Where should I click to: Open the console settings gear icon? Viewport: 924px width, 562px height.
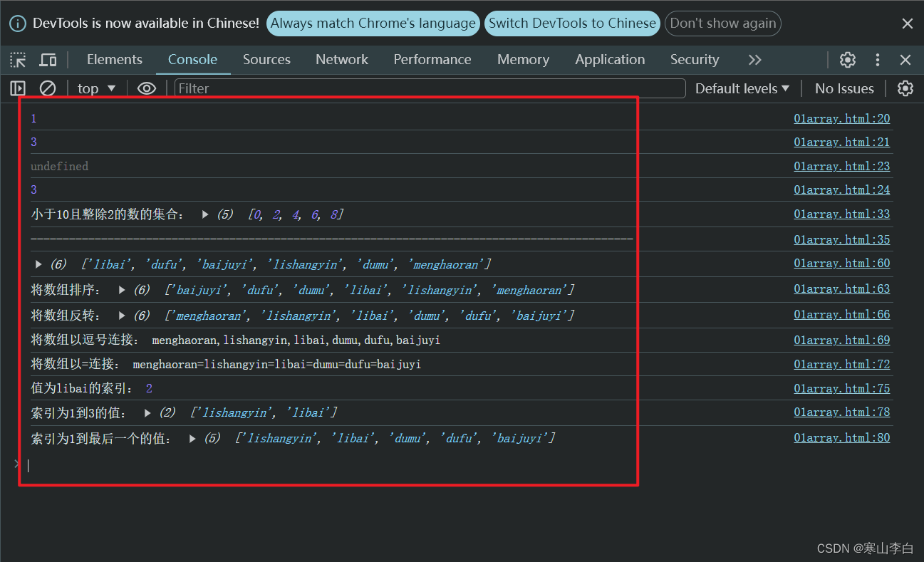[905, 88]
